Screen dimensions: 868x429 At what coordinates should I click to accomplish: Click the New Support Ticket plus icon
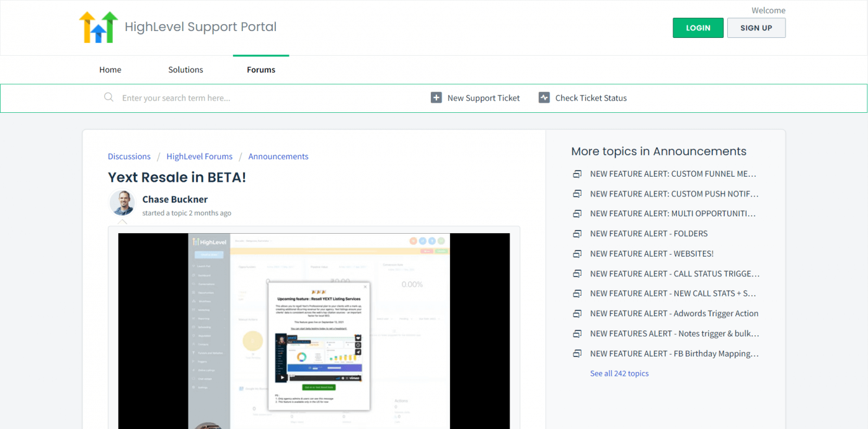[x=436, y=98]
